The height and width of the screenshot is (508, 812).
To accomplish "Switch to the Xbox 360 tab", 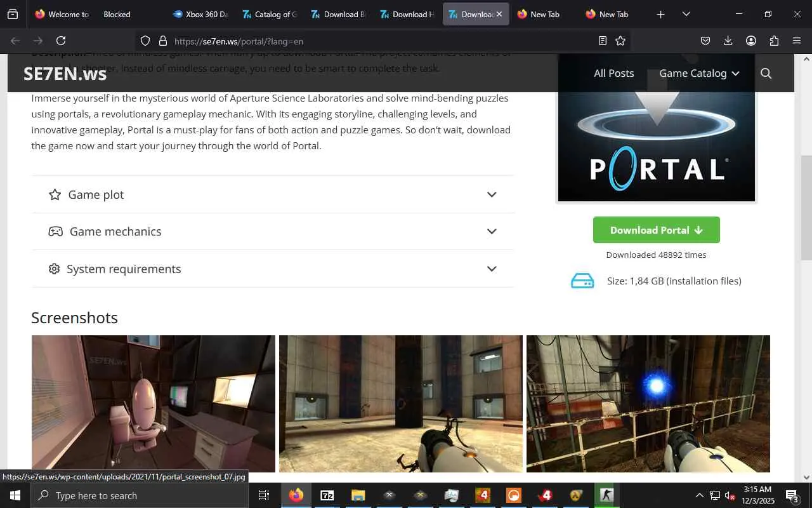I will click(200, 14).
